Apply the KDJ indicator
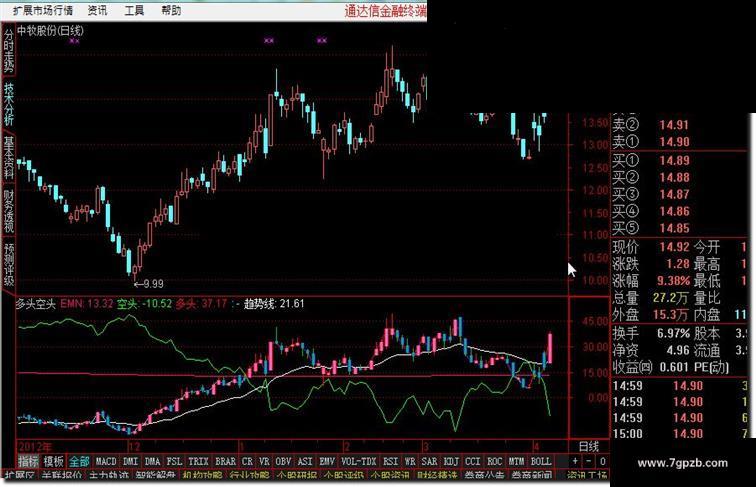756x487 pixels. coord(451,461)
